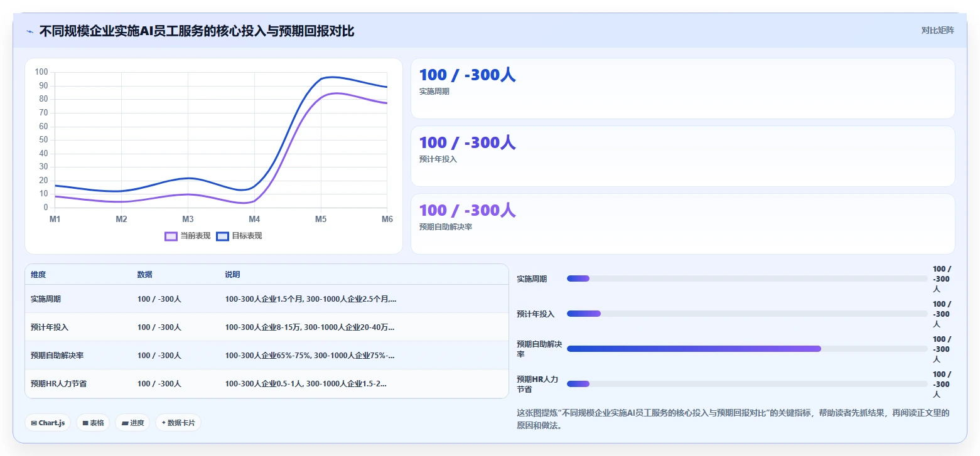Click the 说明 column header
980x456 pixels.
(233, 275)
